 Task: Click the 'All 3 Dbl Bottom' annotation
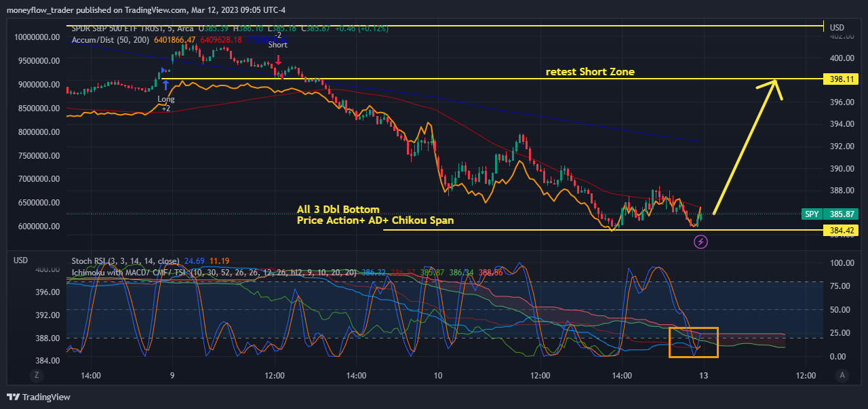pyautogui.click(x=338, y=209)
